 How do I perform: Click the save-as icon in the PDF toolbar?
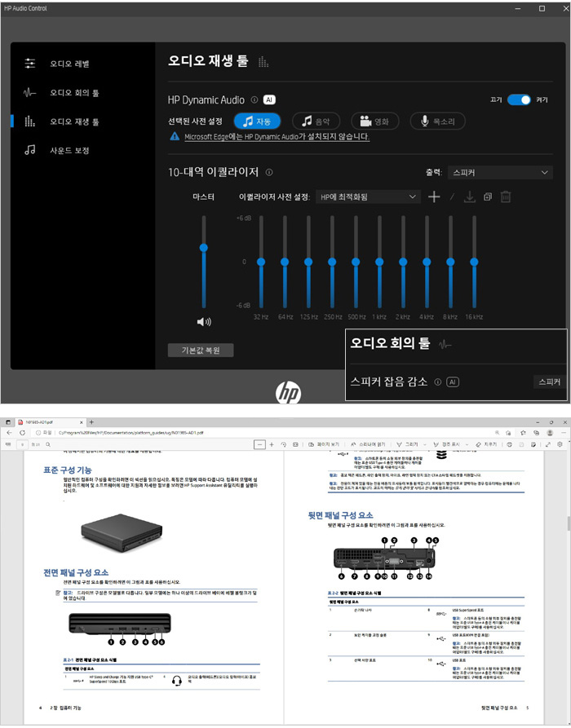click(533, 445)
